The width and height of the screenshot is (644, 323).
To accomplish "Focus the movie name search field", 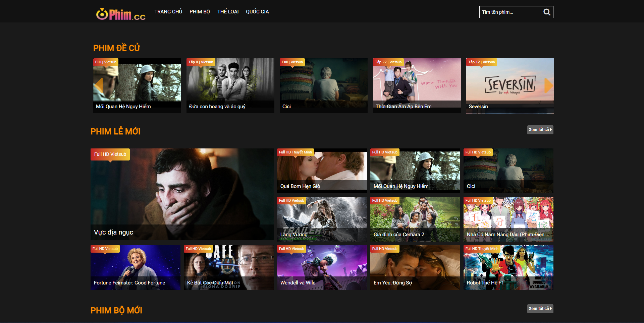I will [511, 12].
